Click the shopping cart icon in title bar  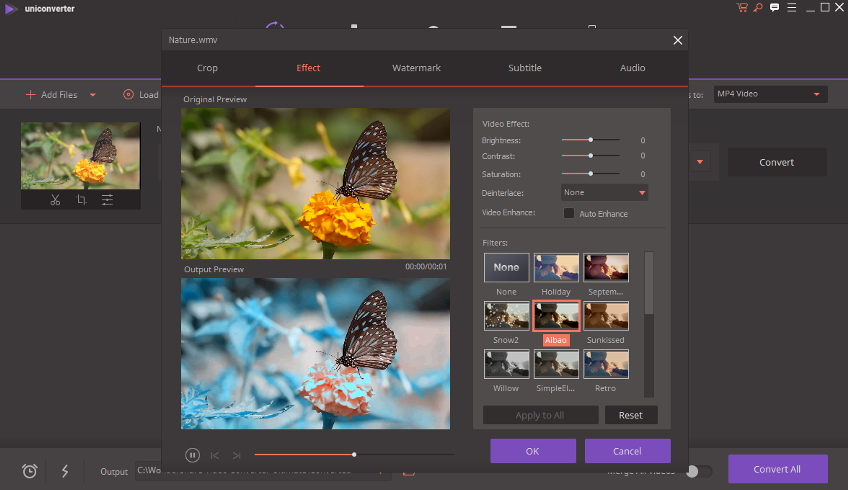click(742, 8)
